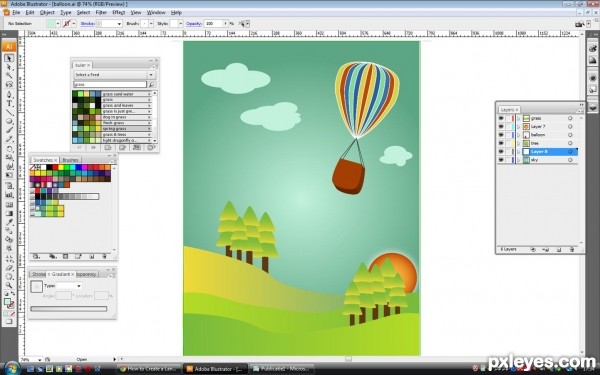Viewport: 600px width, 375px height.
Task: Toggle visibility of grass layer
Action: (x=501, y=118)
